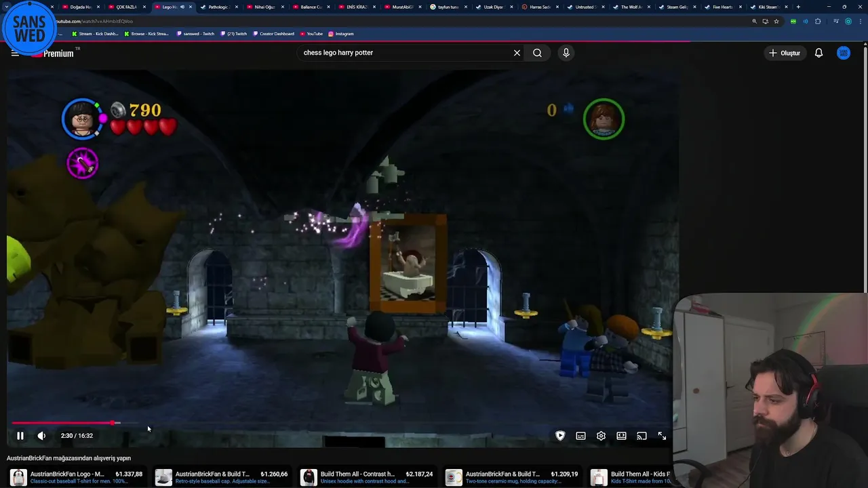Screen dimensions: 868x488
Task: Open AustrianBrickFan Logo t-shirt product
Action: pos(77,477)
